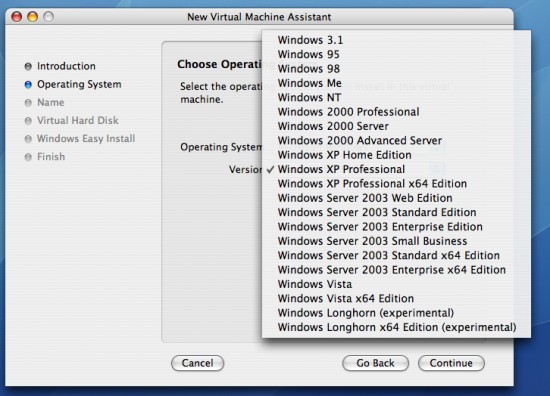Click the 'Choose Operati' heading text
This screenshot has width=550, height=396.
(220, 64)
